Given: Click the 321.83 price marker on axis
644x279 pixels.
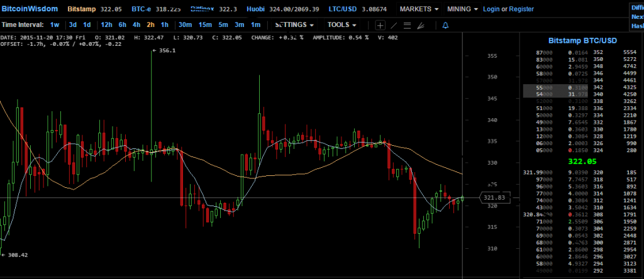Looking at the screenshot, I should click(494, 198).
